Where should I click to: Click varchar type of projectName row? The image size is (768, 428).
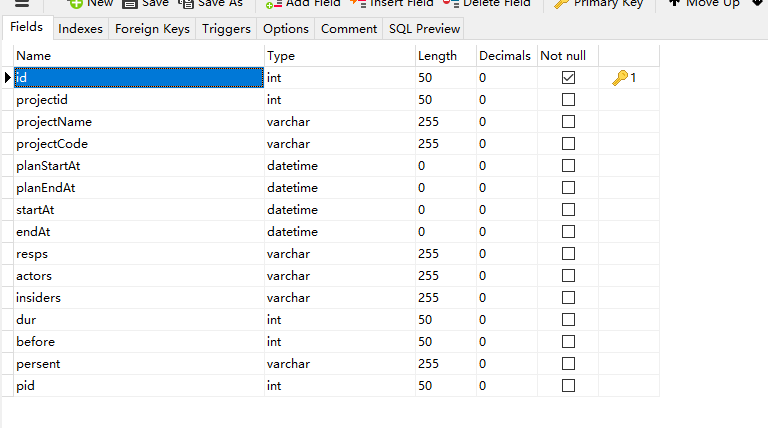tap(340, 121)
